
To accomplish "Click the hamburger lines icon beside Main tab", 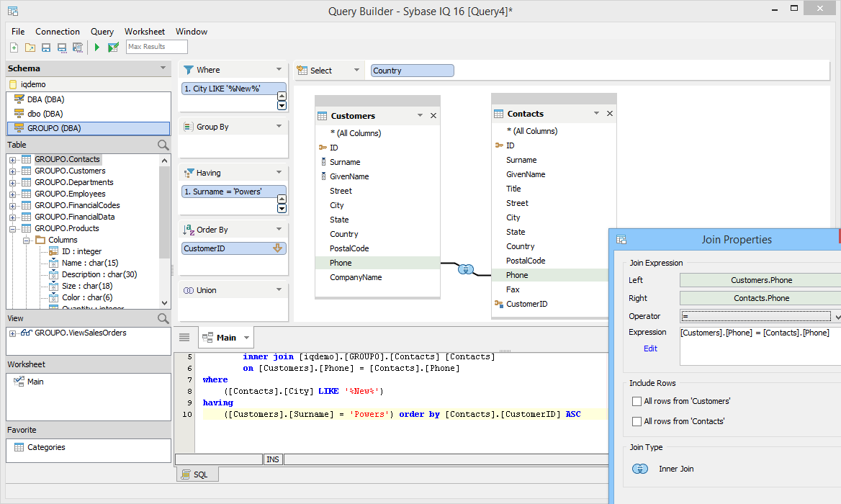I will (184, 337).
